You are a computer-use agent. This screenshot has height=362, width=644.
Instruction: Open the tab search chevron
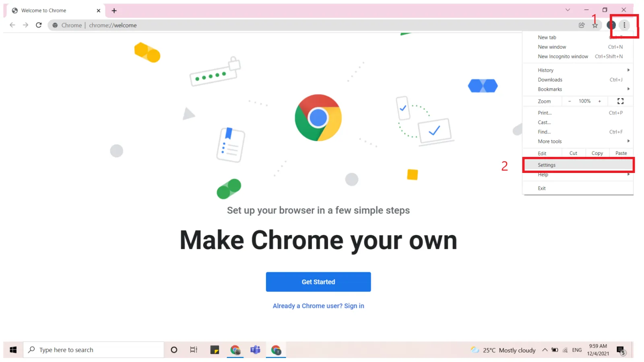coord(568,10)
